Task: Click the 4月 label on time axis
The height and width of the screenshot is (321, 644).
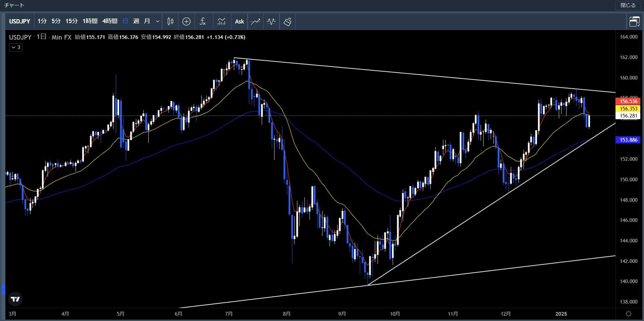Action: coord(65,314)
